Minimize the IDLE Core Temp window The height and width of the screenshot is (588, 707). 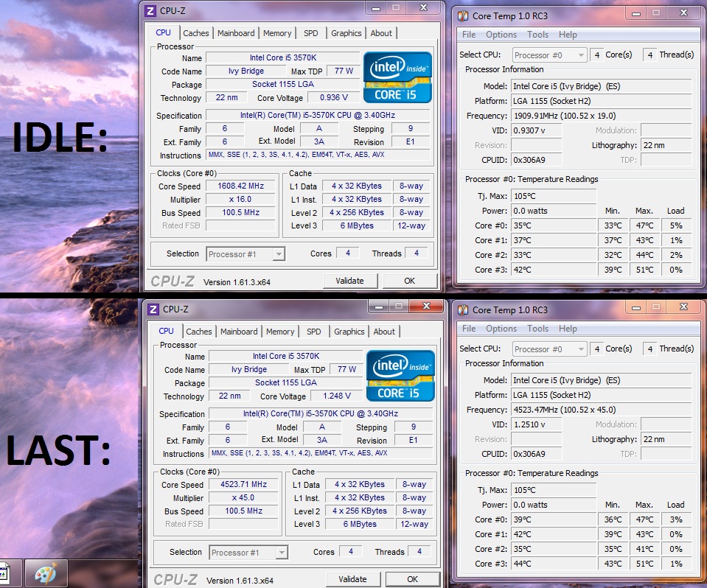pos(636,13)
